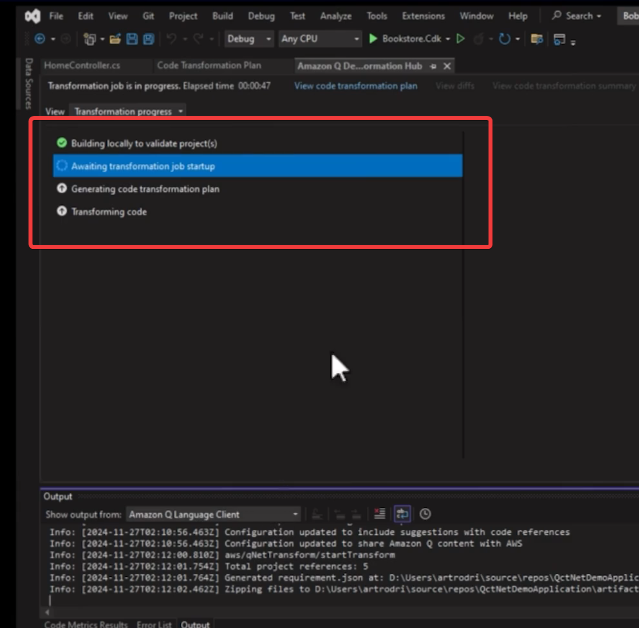Screen dimensions: 639x628
Task: Click the green check icon beside Building locally
Action: 62,143
